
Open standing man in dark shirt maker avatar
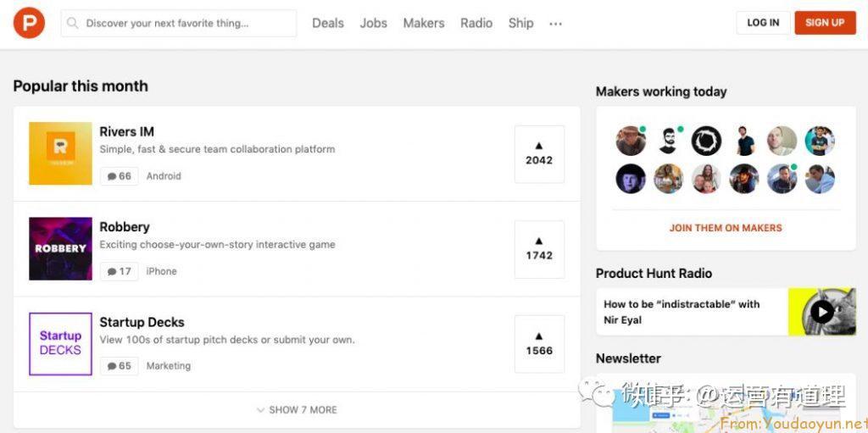tap(744, 141)
